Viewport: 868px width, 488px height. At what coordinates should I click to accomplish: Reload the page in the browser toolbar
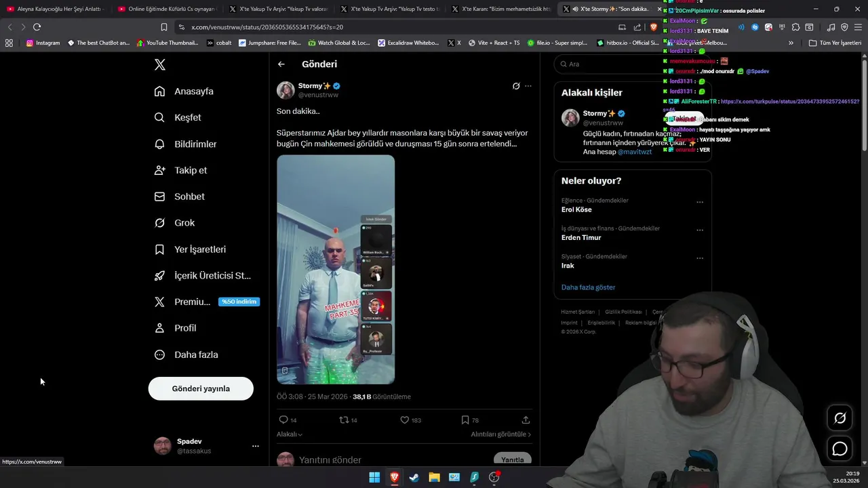pyautogui.click(x=37, y=27)
